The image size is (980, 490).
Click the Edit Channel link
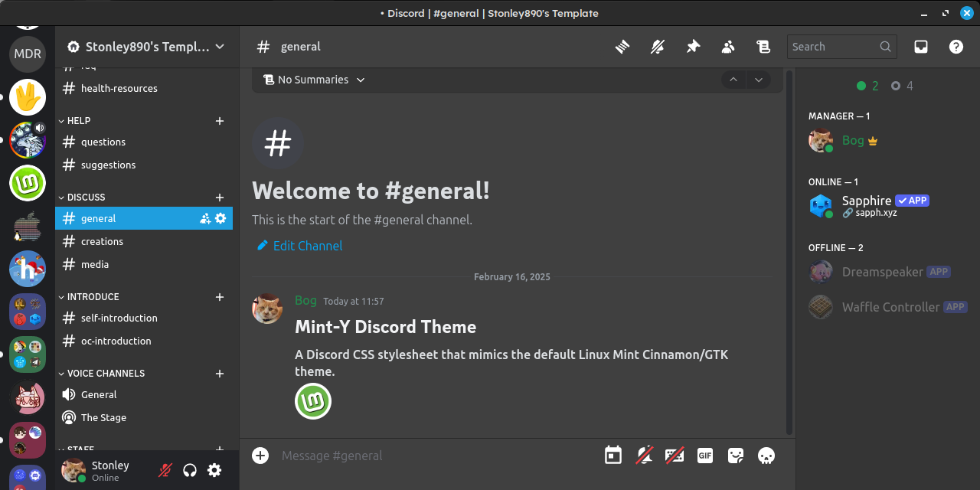click(x=306, y=245)
